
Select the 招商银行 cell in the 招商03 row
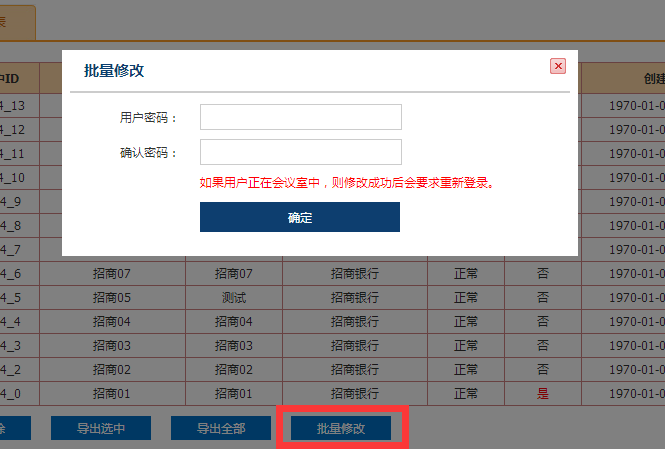[355, 345]
